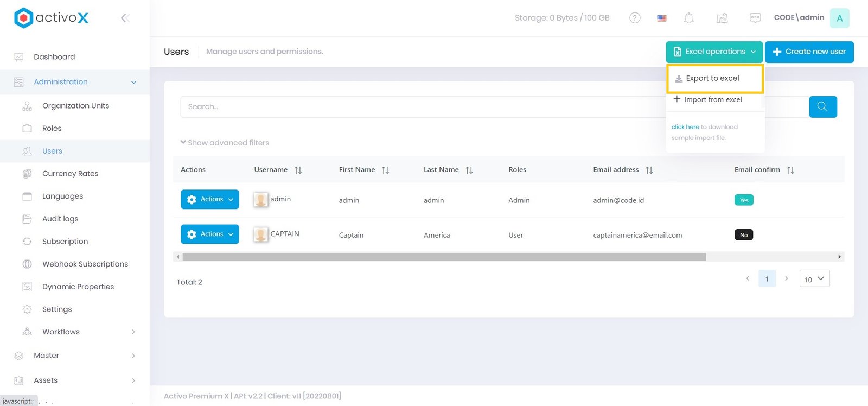Sort by Email confirm column

(x=790, y=170)
